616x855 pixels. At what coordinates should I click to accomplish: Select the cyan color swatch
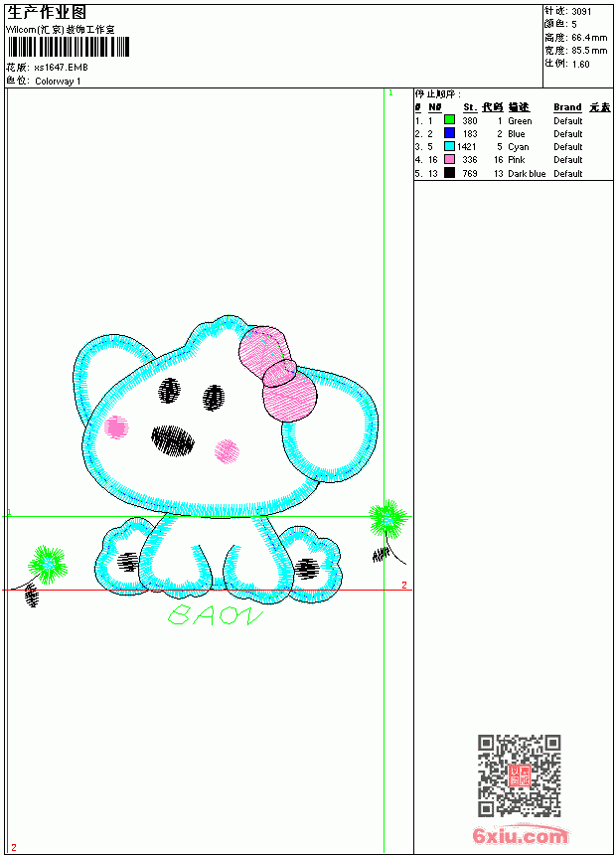[x=449, y=146]
